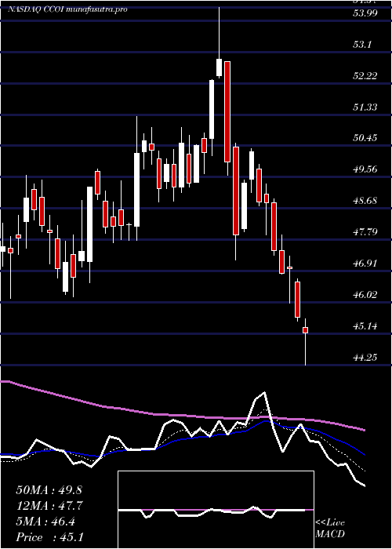Click inside the Live MACD mini chart box

216,510
